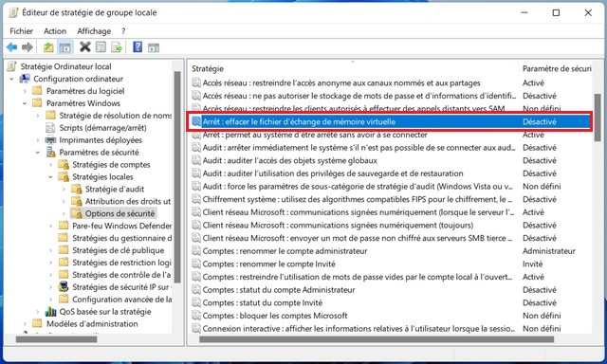607x364 pixels.
Task: Expand Stratégie de résolution de noms node
Action: click(x=38, y=116)
